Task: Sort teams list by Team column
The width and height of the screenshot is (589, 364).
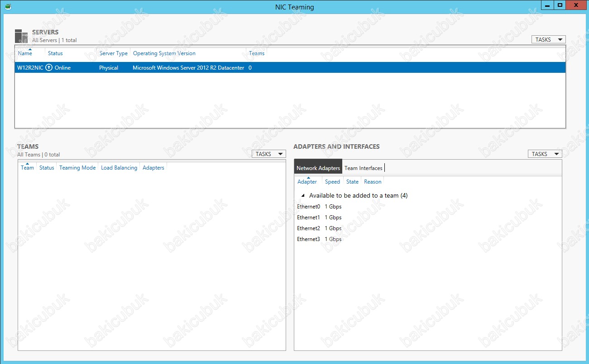Action: [x=27, y=168]
